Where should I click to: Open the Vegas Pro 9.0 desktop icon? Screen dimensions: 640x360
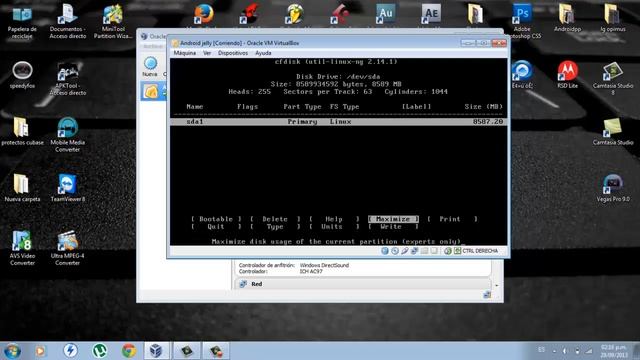click(613, 188)
